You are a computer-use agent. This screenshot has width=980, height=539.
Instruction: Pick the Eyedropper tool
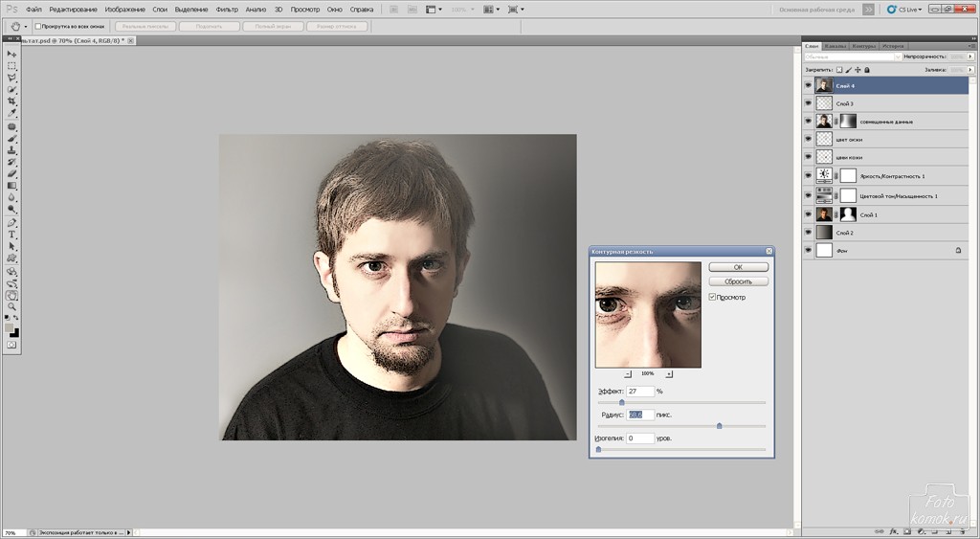12,113
